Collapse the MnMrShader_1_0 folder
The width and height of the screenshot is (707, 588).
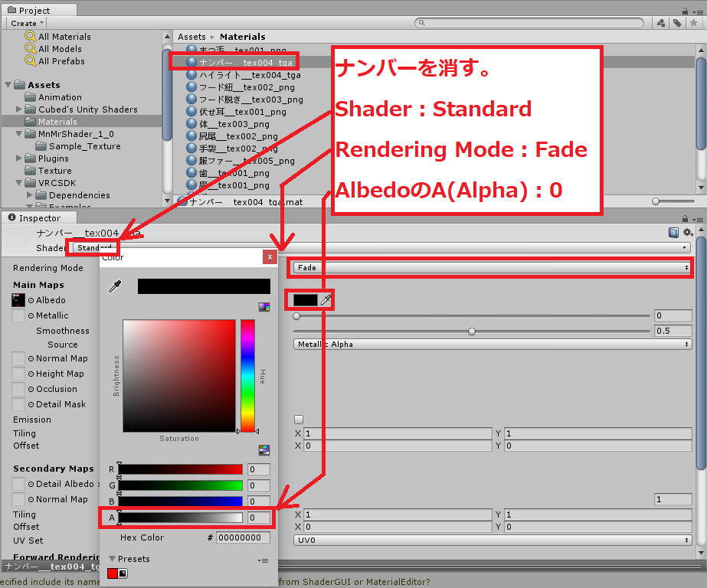click(18, 134)
